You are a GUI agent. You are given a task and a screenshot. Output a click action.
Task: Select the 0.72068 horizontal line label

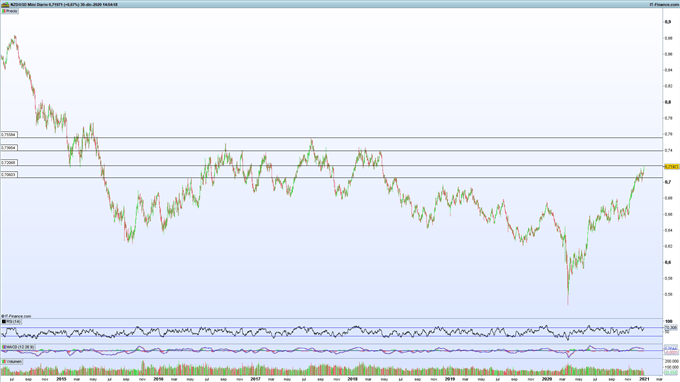[x=9, y=163]
